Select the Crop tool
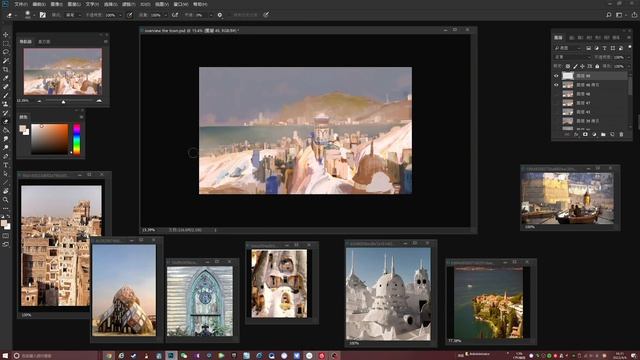The height and width of the screenshot is (360, 640). pyautogui.click(x=6, y=69)
